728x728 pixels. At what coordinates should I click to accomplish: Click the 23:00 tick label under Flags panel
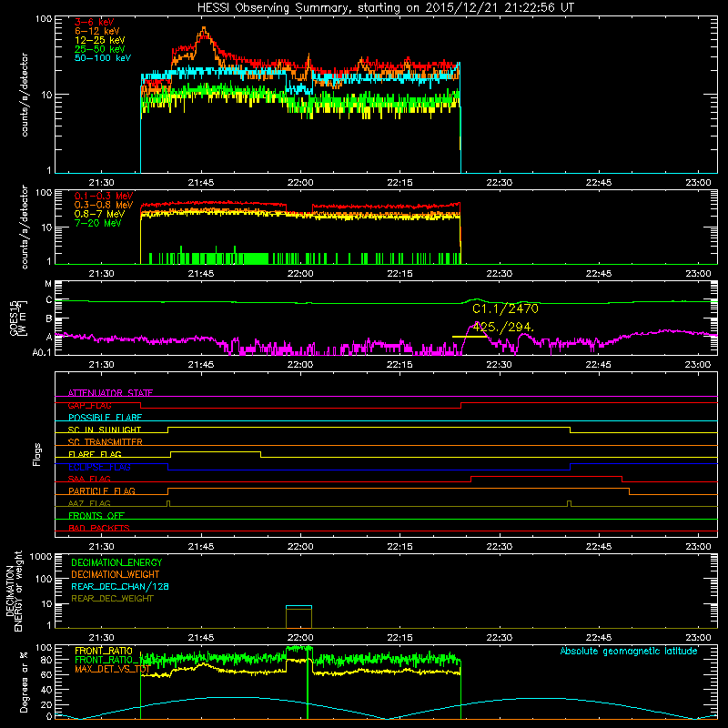698,547
